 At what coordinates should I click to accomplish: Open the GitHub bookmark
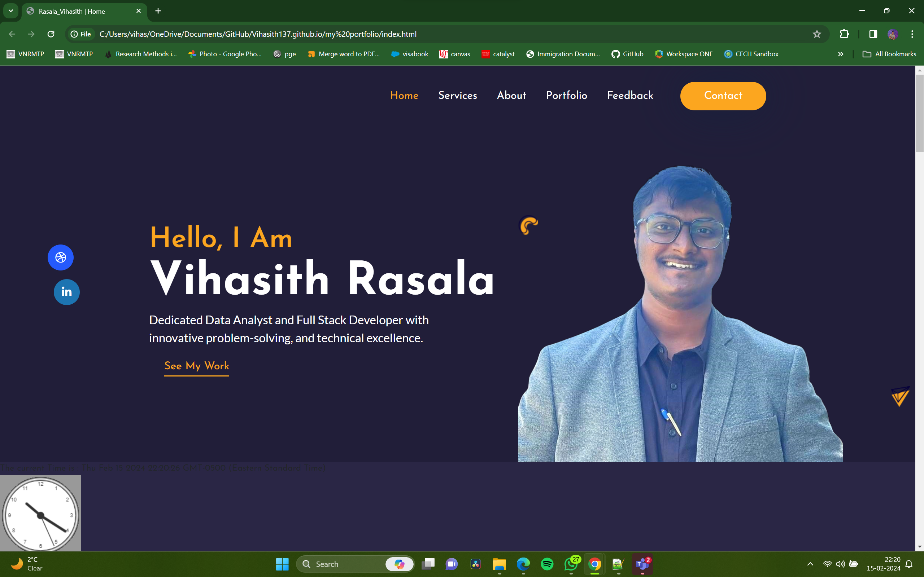627,54
